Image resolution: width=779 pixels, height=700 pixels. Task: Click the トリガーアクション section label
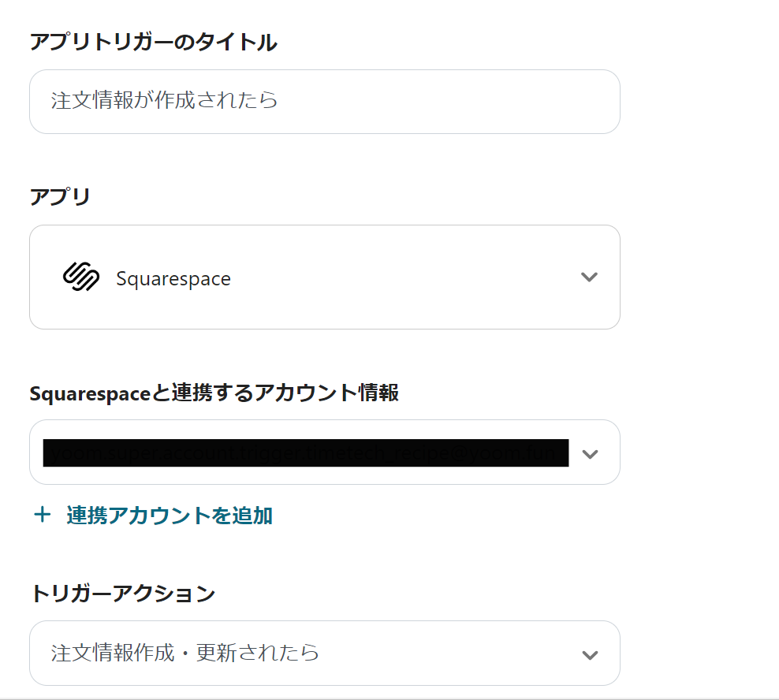(x=122, y=594)
